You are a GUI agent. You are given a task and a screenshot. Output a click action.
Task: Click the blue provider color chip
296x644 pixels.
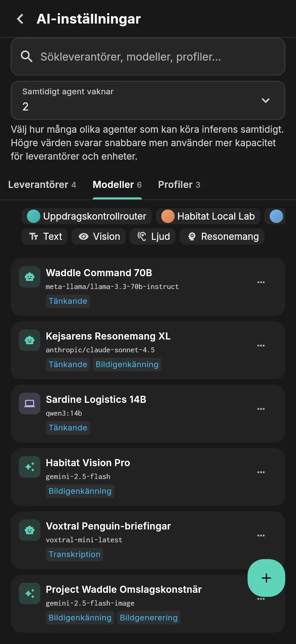tap(276, 216)
